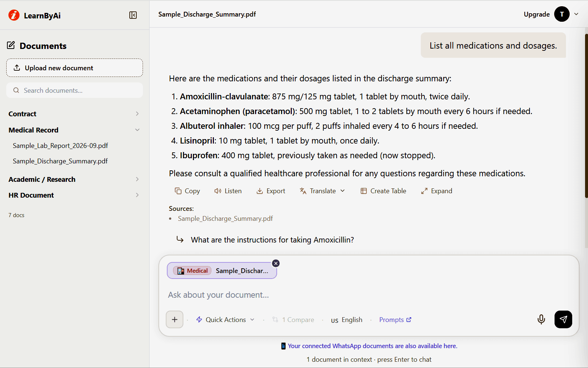Click the '7 docs' count text

click(17, 215)
